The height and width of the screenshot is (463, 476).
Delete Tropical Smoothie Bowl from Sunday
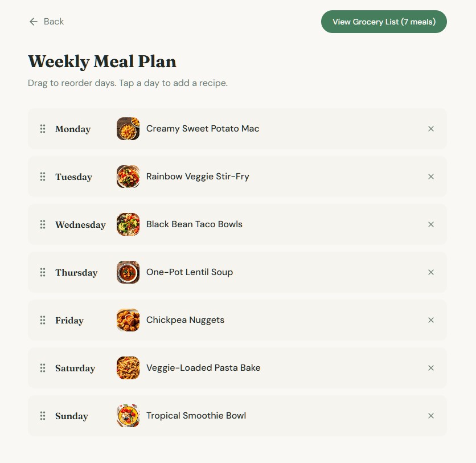[431, 416]
